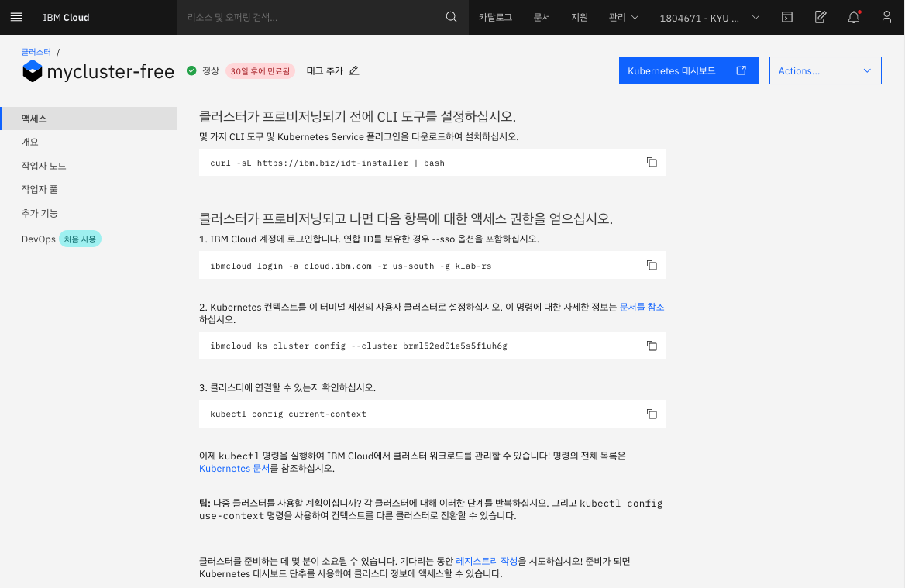Click the 30일 후에 만료됨 tag
This screenshot has width=905, height=588.
click(x=260, y=71)
